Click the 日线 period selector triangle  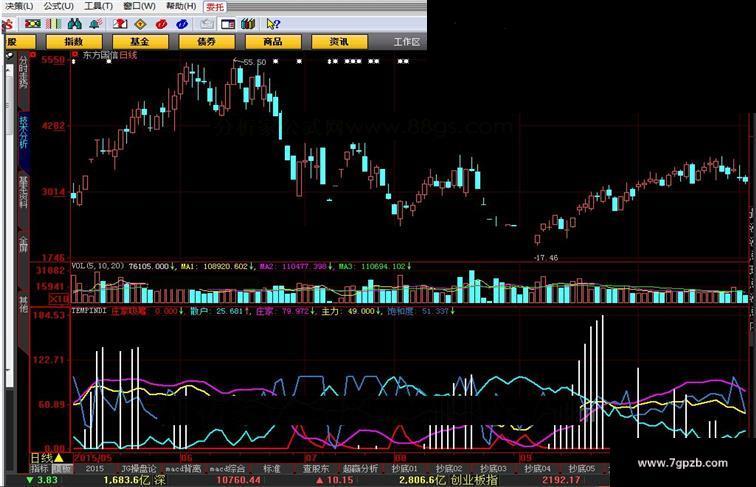(x=59, y=457)
